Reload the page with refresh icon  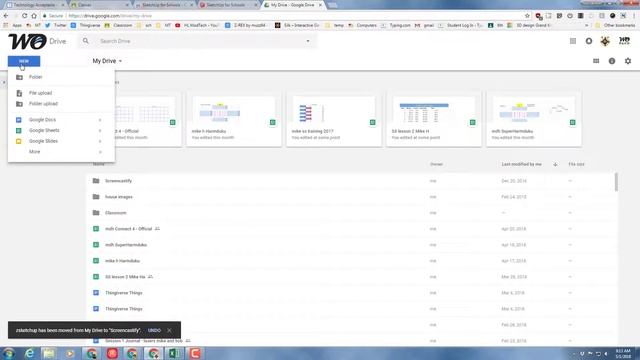[x=24, y=16]
